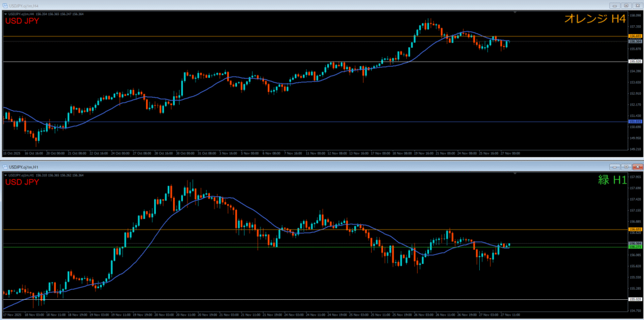644x320 pixels.
Task: Minimize the H1 chart window
Action: coord(614,167)
